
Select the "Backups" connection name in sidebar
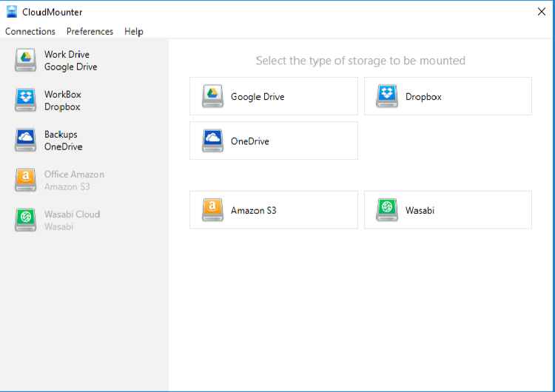(x=61, y=135)
